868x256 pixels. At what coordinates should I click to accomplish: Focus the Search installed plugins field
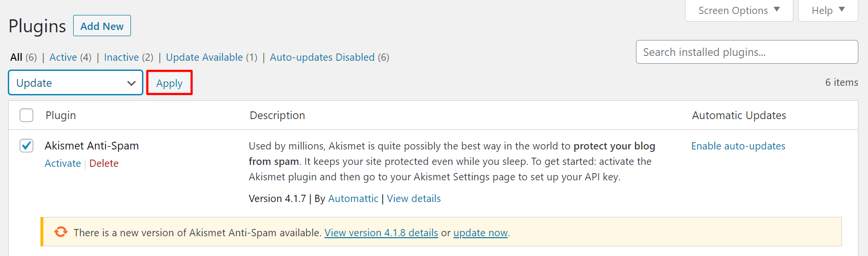pyautogui.click(x=747, y=52)
